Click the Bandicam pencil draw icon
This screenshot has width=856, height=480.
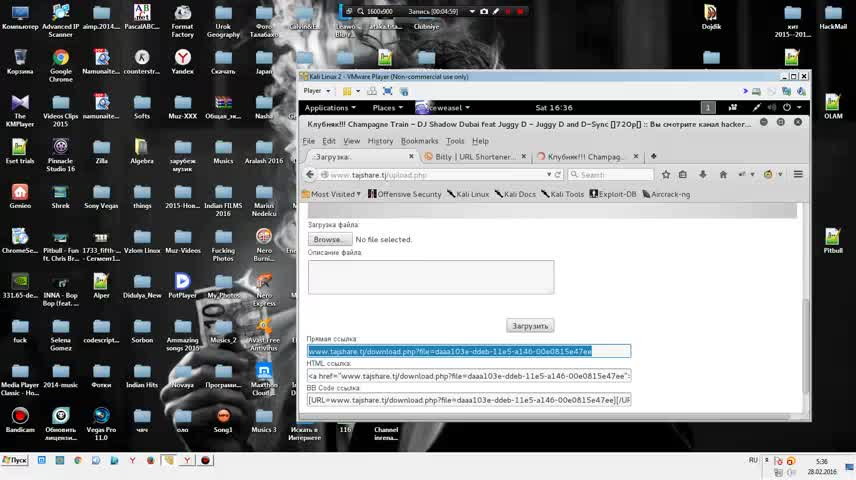click(x=496, y=11)
